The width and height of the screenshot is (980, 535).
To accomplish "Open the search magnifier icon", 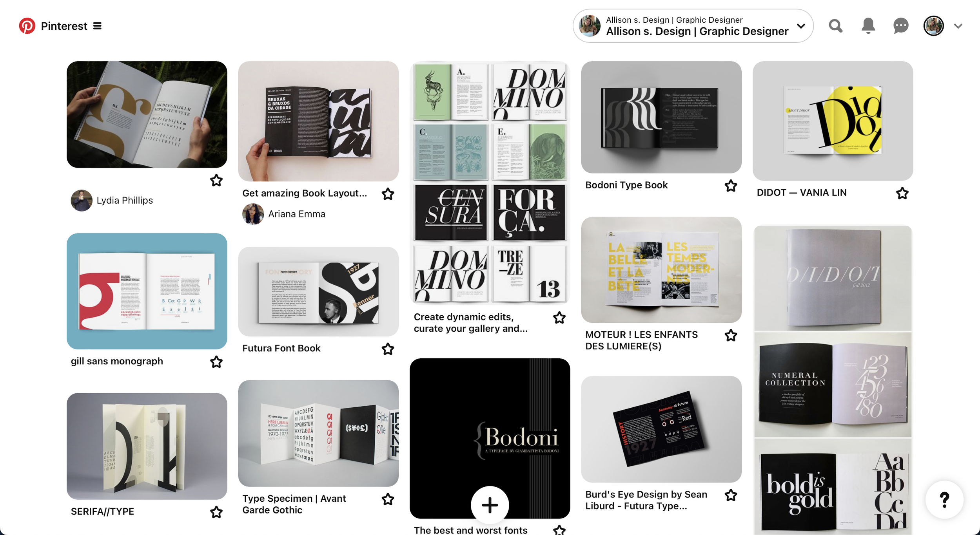I will [835, 26].
